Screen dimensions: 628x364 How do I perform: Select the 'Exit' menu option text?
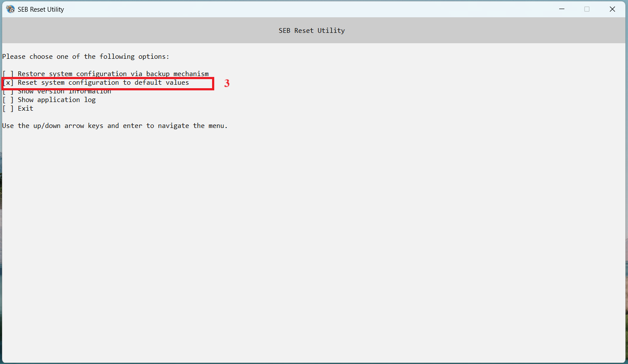pos(25,109)
